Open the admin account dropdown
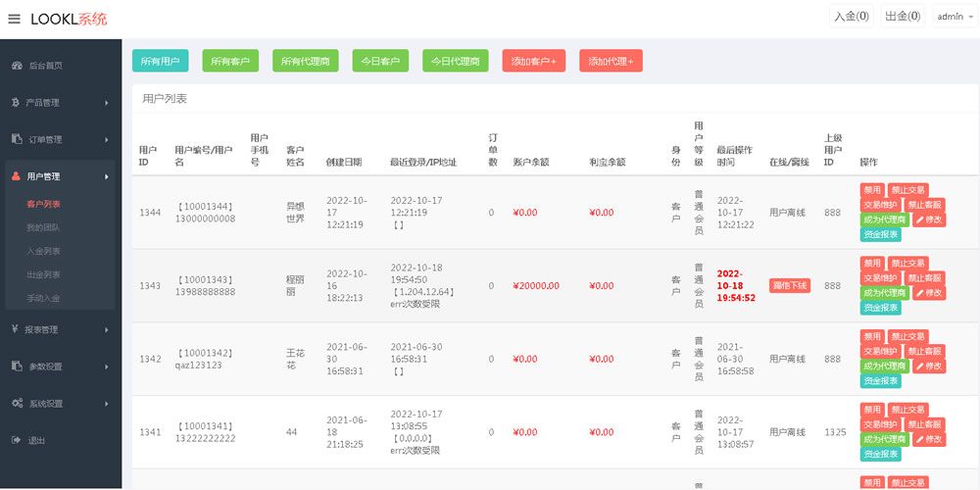This screenshot has height=490, width=980. coord(955,17)
